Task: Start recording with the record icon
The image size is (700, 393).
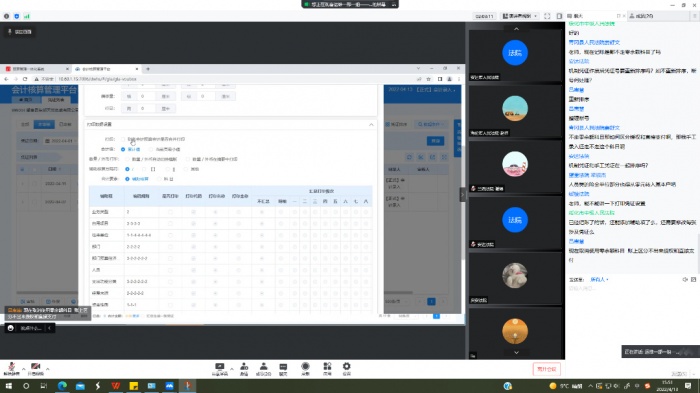Action: point(305,369)
